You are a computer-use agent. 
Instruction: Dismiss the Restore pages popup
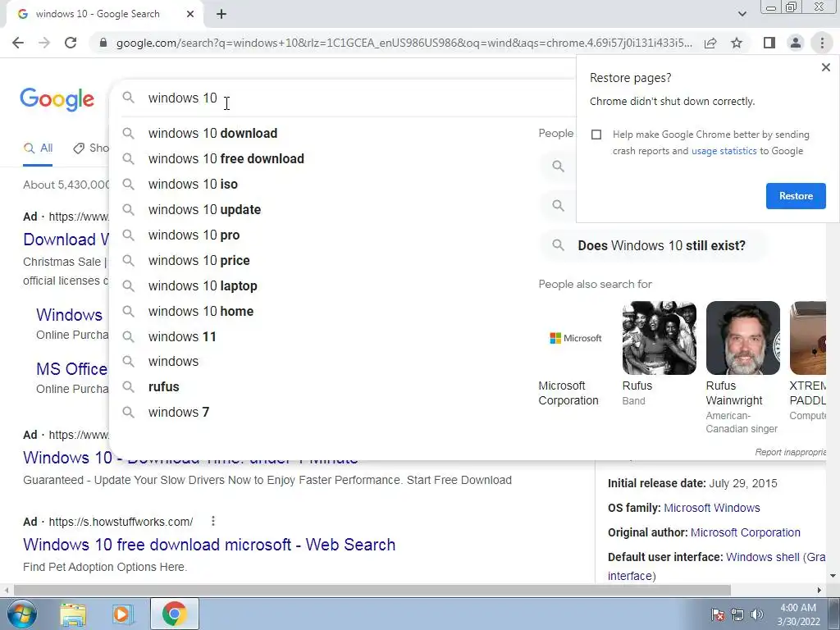825,67
